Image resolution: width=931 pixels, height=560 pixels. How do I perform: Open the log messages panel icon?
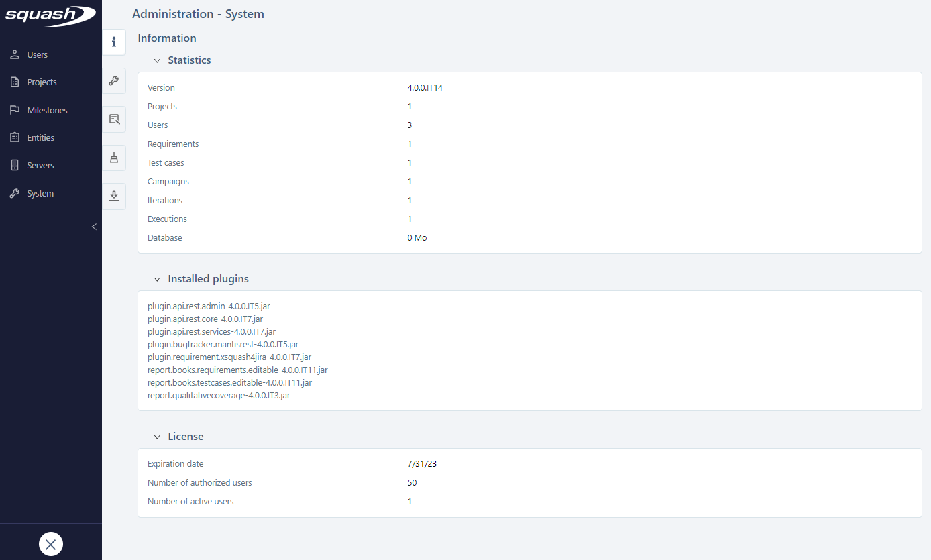pos(114,119)
